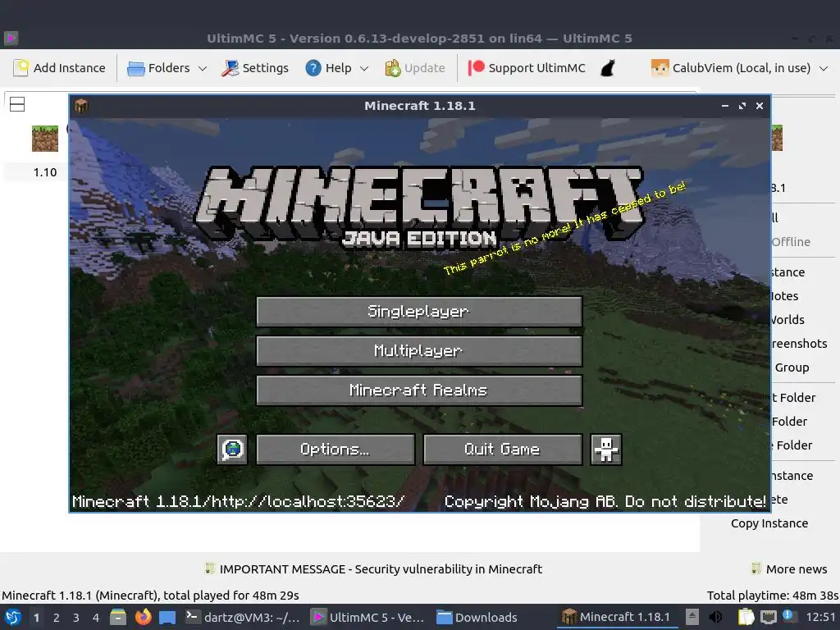Click the Total playtime status text

[773, 596]
